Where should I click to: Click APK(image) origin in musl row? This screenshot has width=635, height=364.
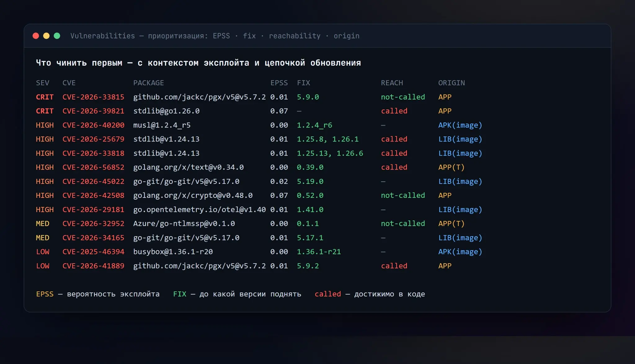click(x=460, y=125)
